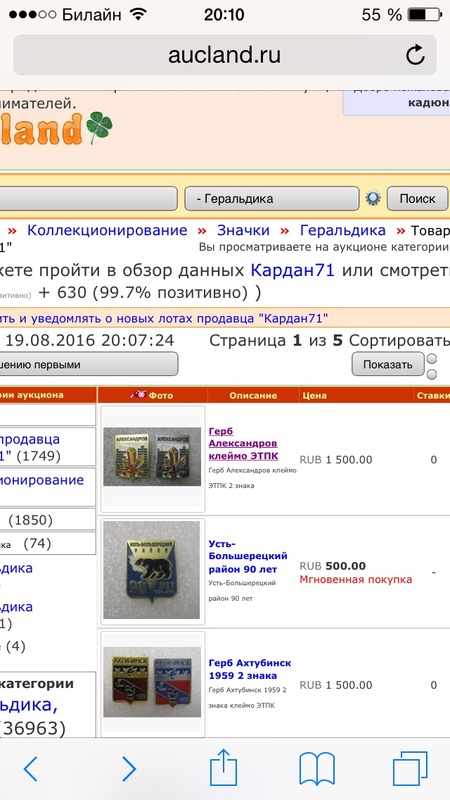Viewport: 450px width, 800px height.
Task: Open the Safari share sheet icon
Action: coord(224,767)
